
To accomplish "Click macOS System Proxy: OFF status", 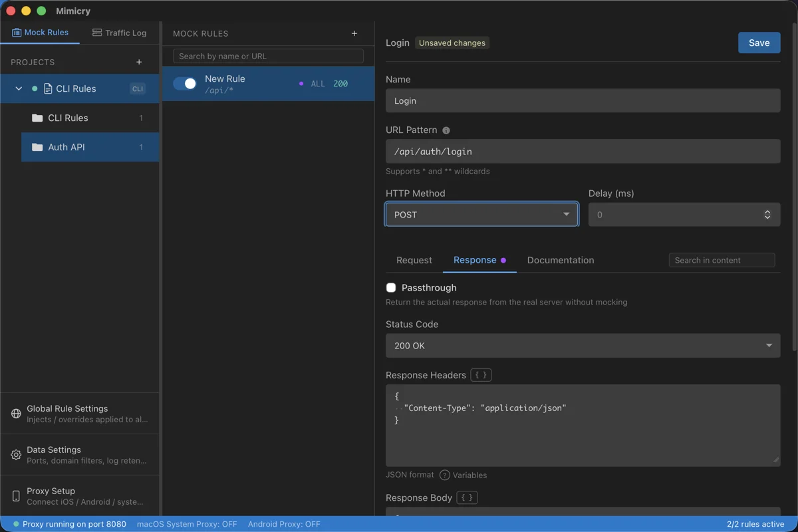I will click(x=187, y=524).
